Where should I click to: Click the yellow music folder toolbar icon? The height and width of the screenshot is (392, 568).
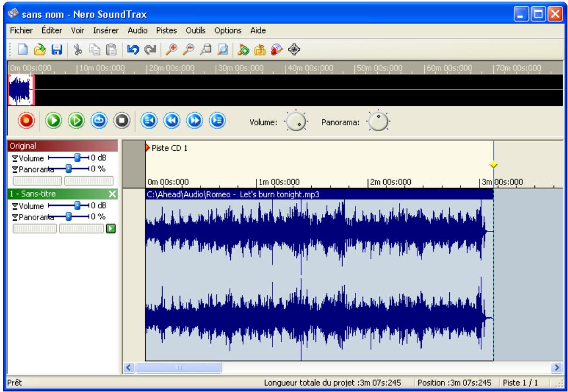pyautogui.click(x=260, y=50)
